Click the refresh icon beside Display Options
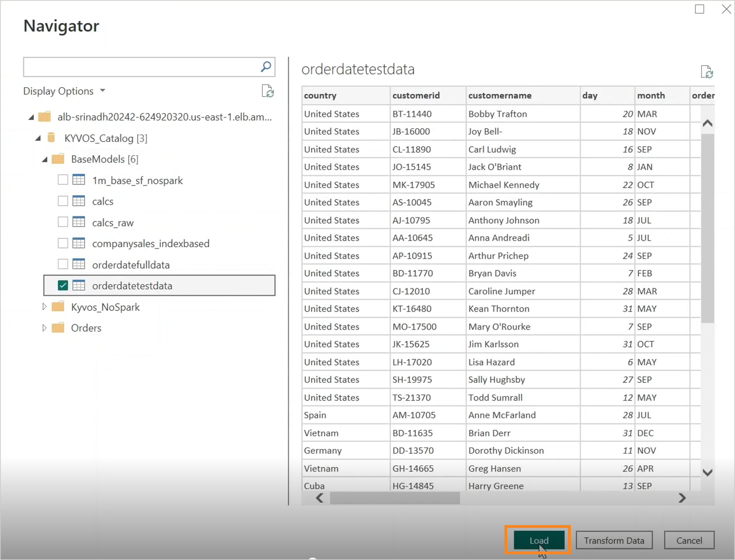This screenshot has width=735, height=560. tap(268, 91)
